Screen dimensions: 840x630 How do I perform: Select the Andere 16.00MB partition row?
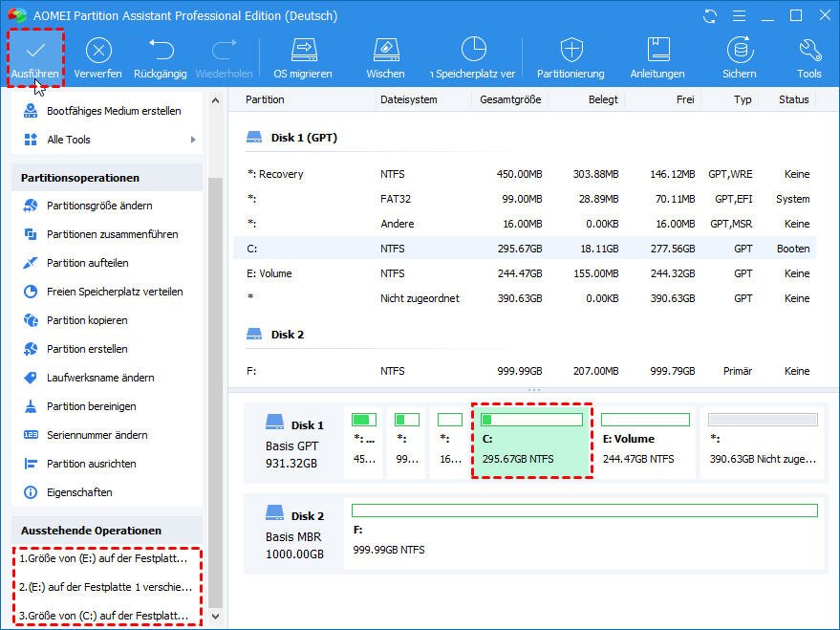pyautogui.click(x=525, y=224)
